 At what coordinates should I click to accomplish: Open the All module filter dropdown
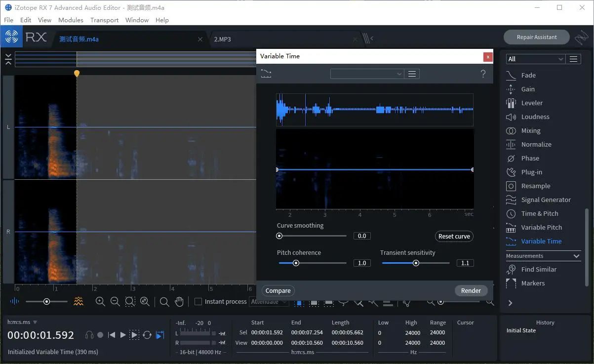point(535,59)
